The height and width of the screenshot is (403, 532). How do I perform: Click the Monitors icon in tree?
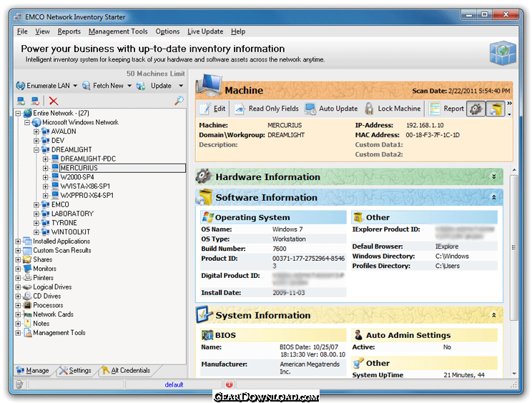point(27,269)
